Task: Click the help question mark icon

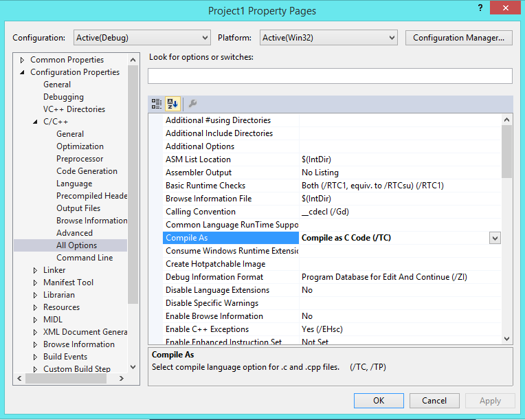Action: pyautogui.click(x=476, y=7)
